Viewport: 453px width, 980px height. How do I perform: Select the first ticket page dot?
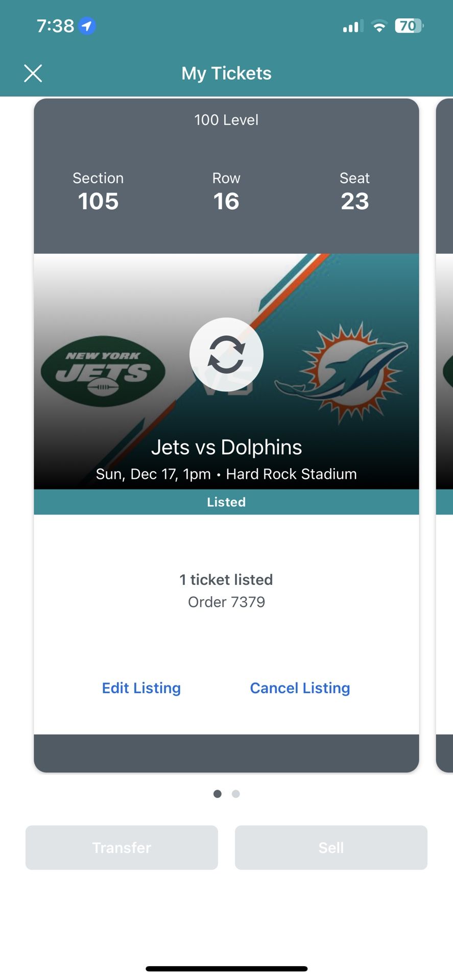[x=218, y=794]
